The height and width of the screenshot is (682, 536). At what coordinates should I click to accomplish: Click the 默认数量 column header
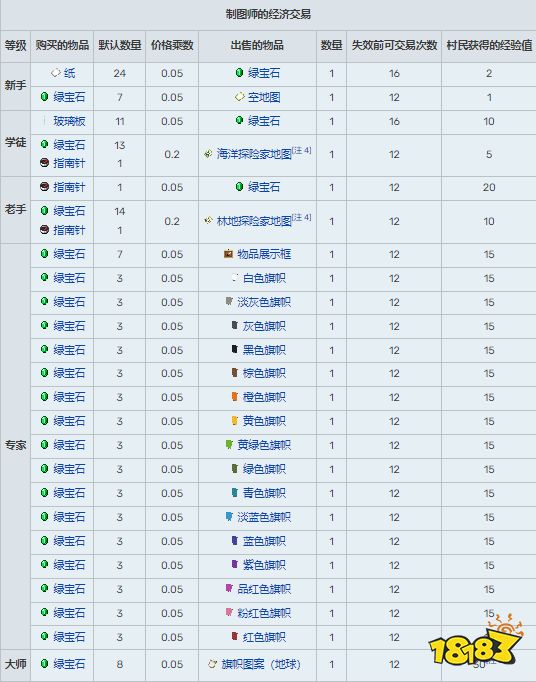coord(120,45)
